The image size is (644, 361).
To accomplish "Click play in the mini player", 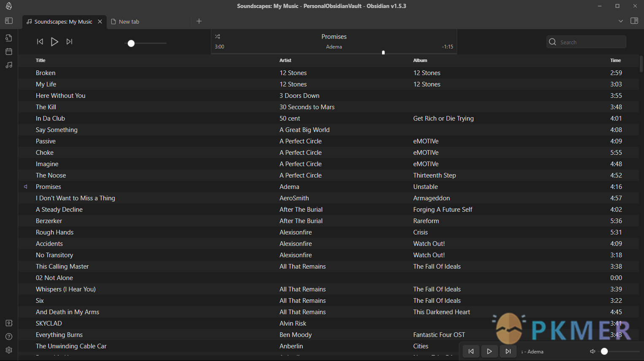I will pyautogui.click(x=489, y=351).
